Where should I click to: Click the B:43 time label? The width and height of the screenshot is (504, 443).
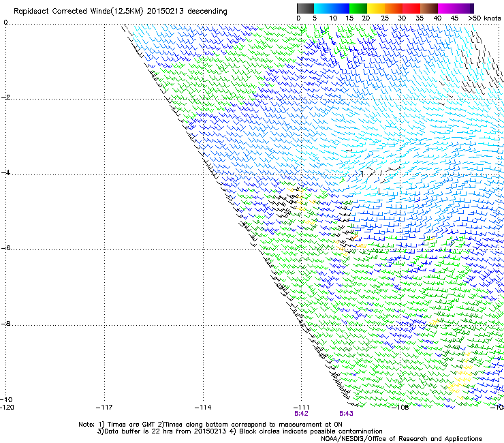(346, 414)
